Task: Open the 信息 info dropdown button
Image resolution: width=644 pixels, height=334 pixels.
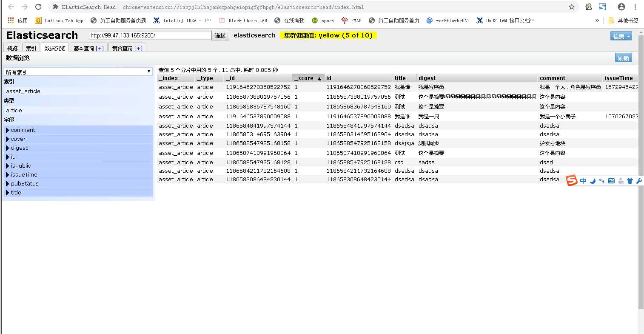Action: (621, 36)
